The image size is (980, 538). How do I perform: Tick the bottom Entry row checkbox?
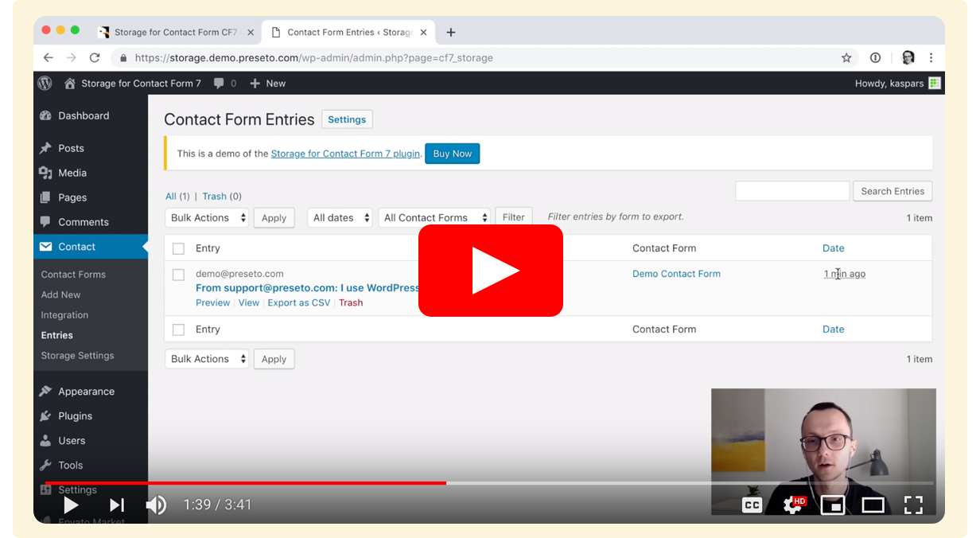tap(178, 329)
